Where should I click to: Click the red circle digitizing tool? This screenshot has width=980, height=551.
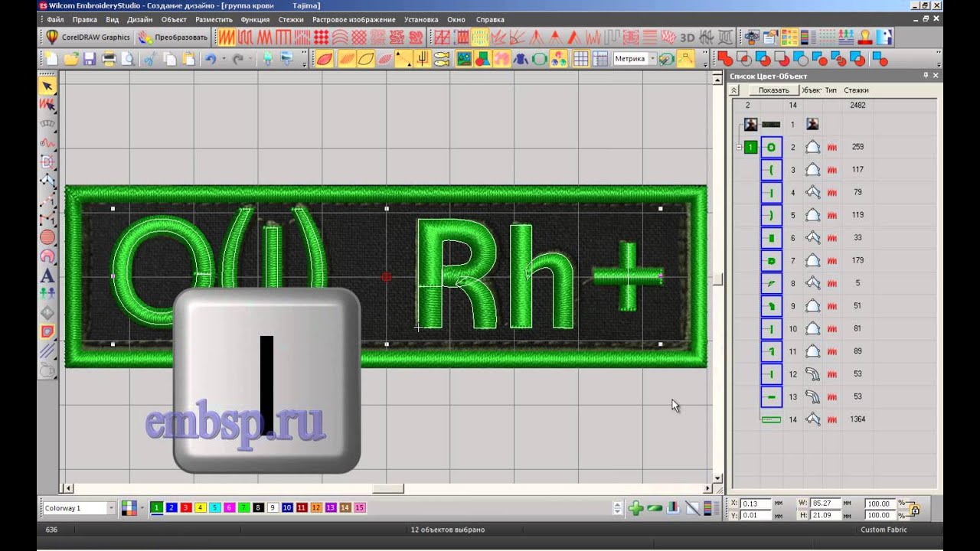click(x=47, y=237)
